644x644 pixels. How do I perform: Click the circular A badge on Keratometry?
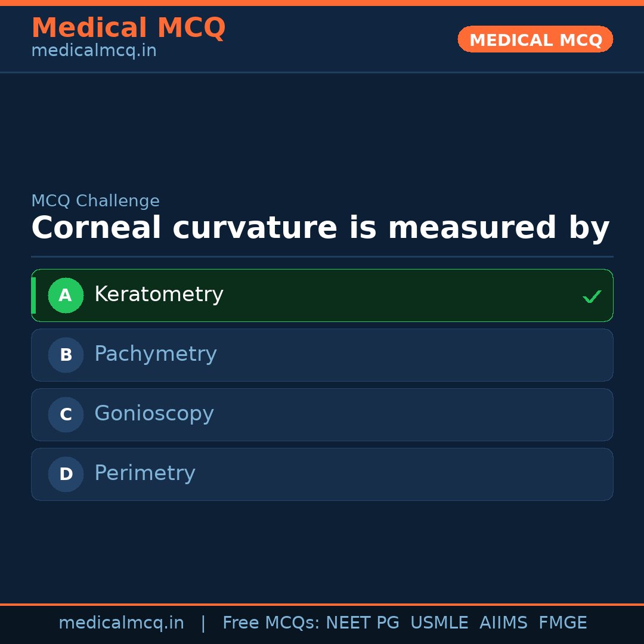click(x=66, y=295)
